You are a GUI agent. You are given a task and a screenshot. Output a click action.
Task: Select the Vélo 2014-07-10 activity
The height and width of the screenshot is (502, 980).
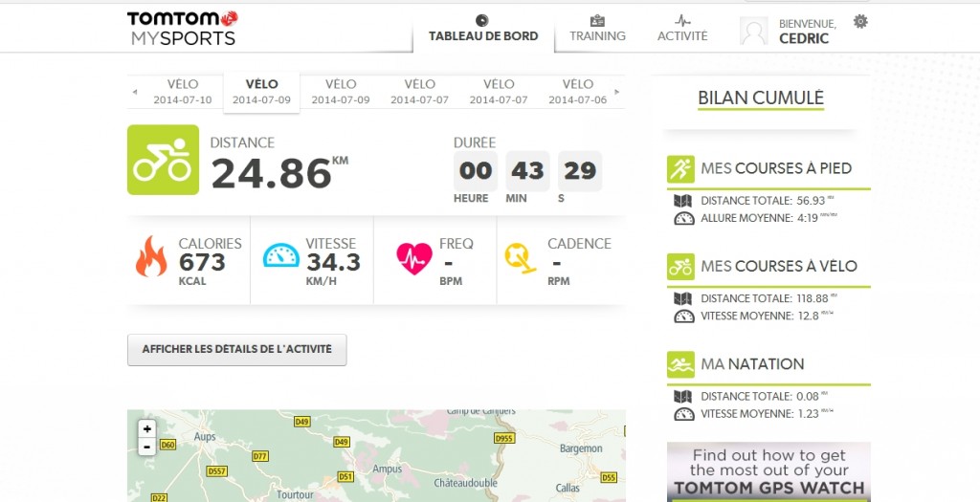(x=183, y=92)
